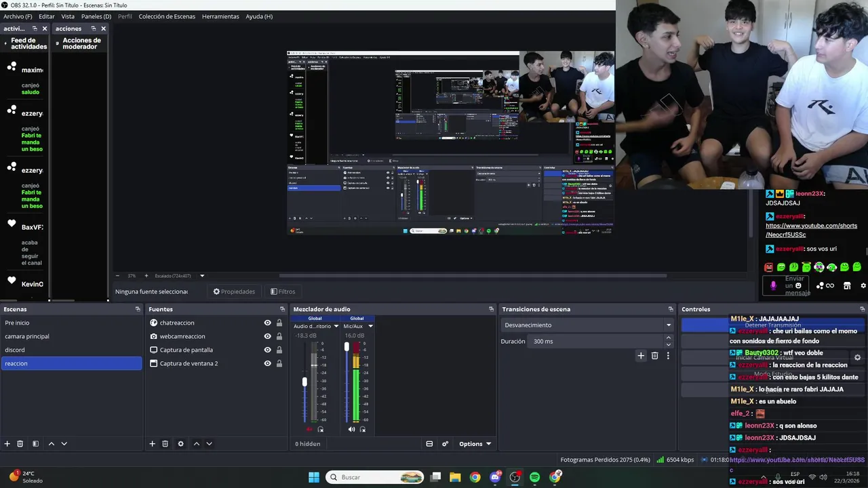
Task: Open preview scaling dropdown arrow
Action: [x=202, y=276]
